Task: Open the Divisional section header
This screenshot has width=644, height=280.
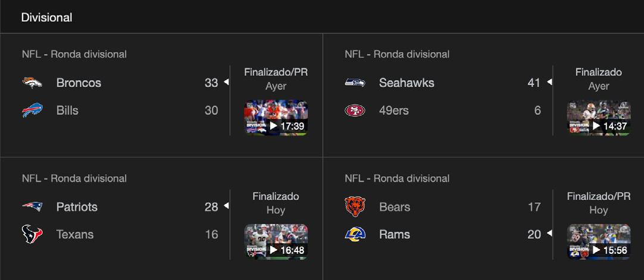Action: coord(46,17)
